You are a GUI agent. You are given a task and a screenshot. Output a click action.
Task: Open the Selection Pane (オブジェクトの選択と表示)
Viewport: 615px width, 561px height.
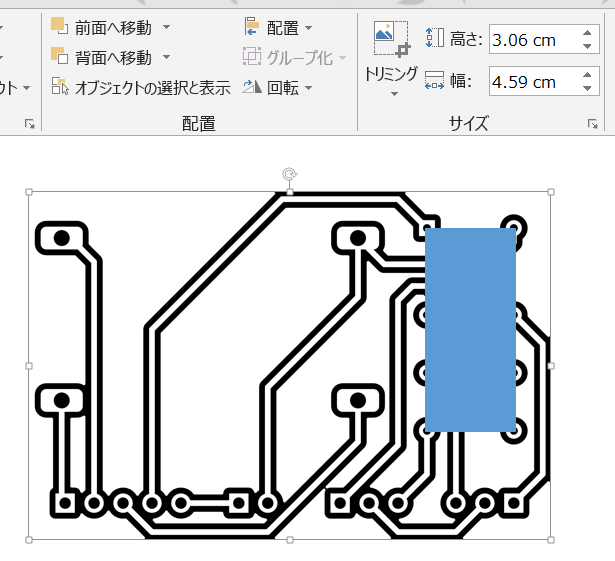click(141, 87)
